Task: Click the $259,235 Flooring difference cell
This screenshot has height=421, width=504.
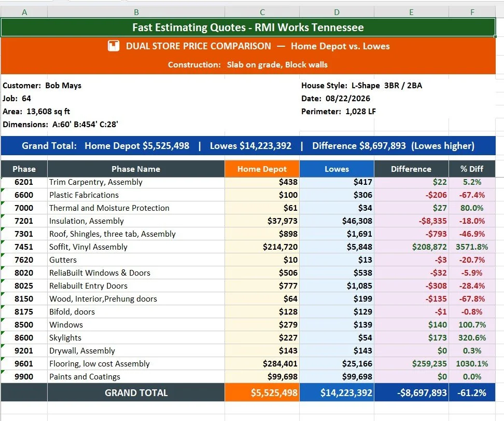Action: tap(411, 363)
